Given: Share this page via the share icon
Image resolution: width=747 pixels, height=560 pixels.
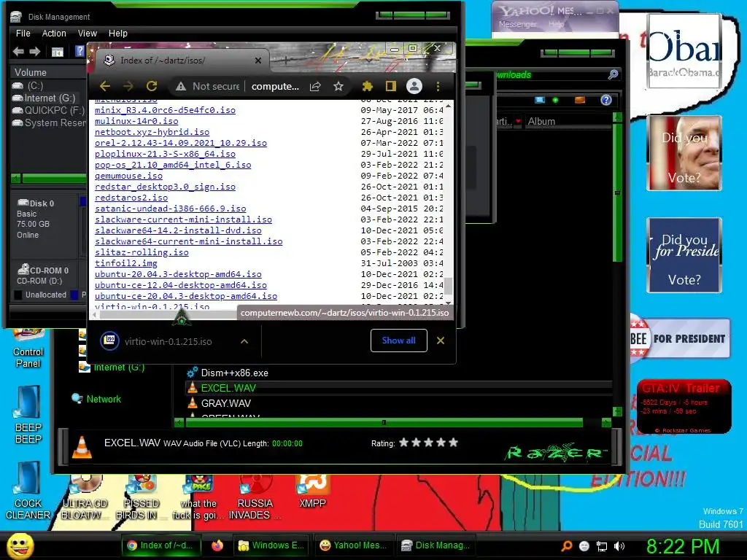Looking at the screenshot, I should [315, 86].
